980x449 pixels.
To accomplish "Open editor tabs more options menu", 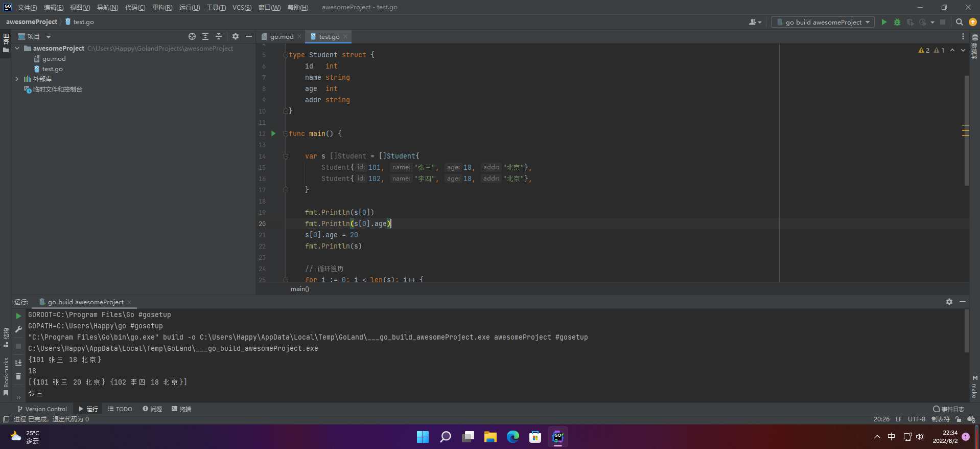I will [963, 36].
